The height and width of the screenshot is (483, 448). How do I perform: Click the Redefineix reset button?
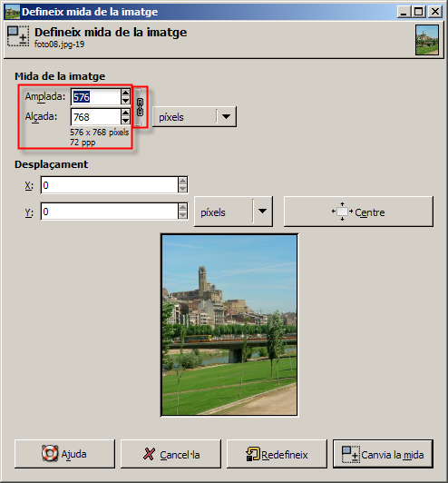coord(277,454)
